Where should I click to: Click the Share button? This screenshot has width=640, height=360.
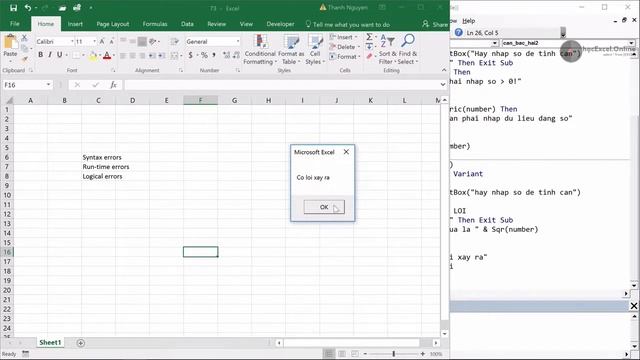pos(435,24)
